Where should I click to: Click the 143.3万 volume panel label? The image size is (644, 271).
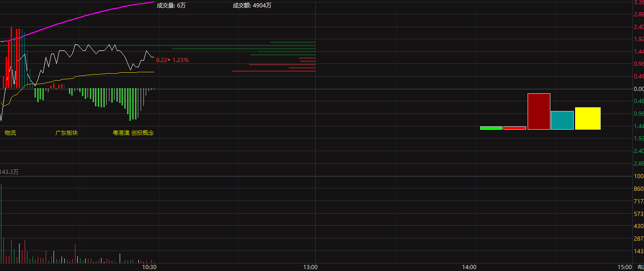tap(9, 172)
